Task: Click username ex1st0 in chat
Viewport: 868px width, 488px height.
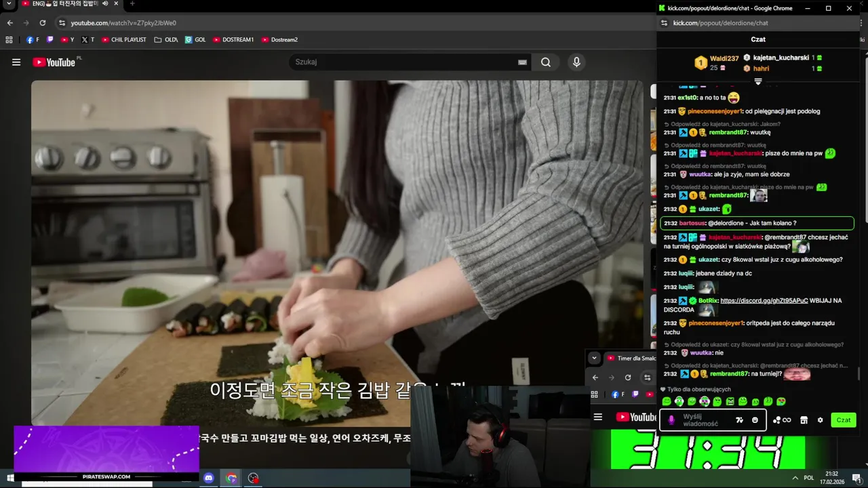Action: [x=687, y=98]
